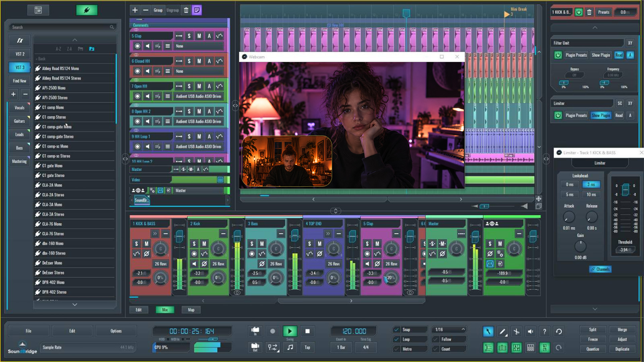Expand the browser list with down chevron
This screenshot has width=644, height=362.
75,304
